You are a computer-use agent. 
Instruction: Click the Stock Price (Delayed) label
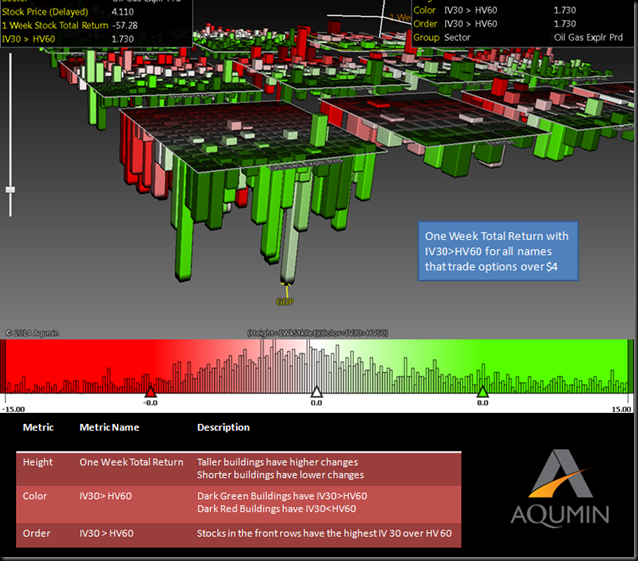click(x=45, y=12)
